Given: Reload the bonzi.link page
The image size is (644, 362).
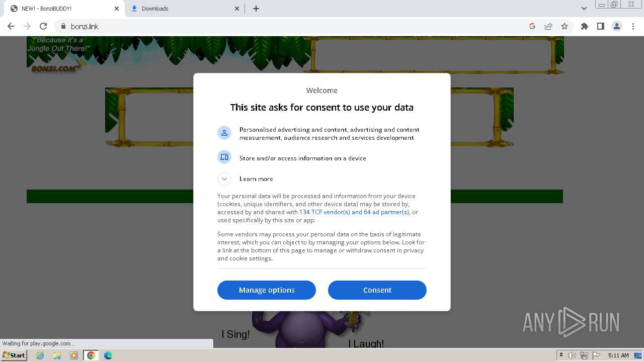Looking at the screenshot, I should pos(43,26).
